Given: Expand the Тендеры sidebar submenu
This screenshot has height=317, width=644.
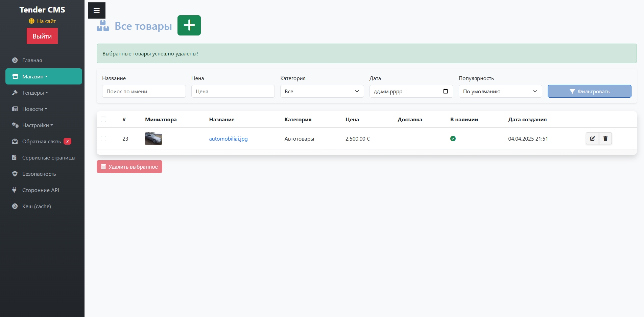Looking at the screenshot, I should 35,93.
